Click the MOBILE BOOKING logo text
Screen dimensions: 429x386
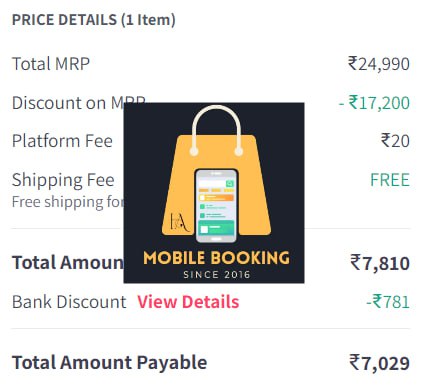(x=216, y=258)
